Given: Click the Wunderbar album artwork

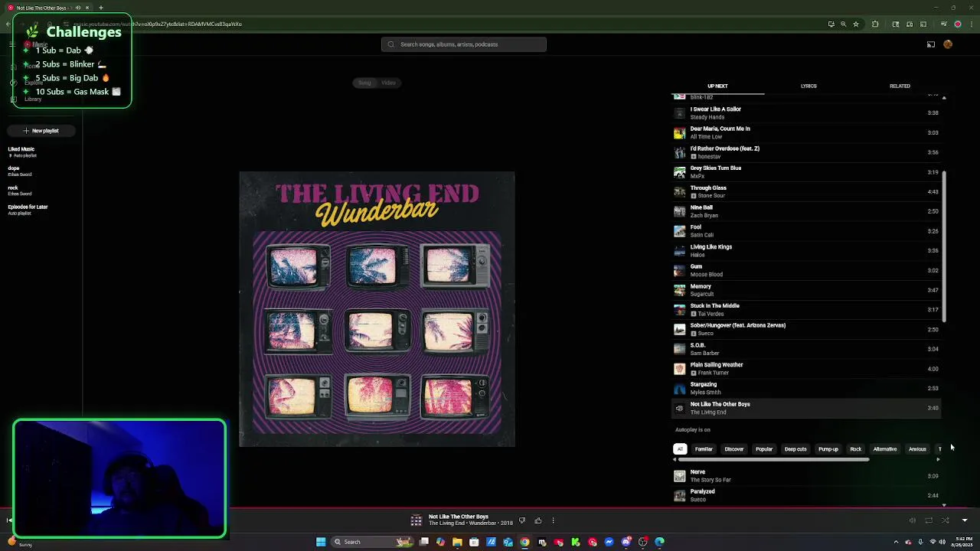Looking at the screenshot, I should (377, 308).
